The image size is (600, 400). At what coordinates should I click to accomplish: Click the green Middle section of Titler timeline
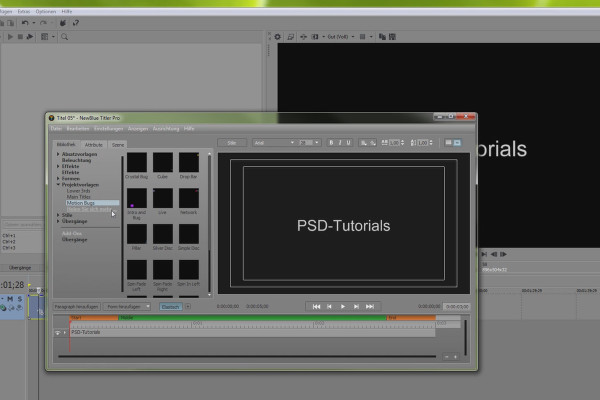click(x=252, y=318)
